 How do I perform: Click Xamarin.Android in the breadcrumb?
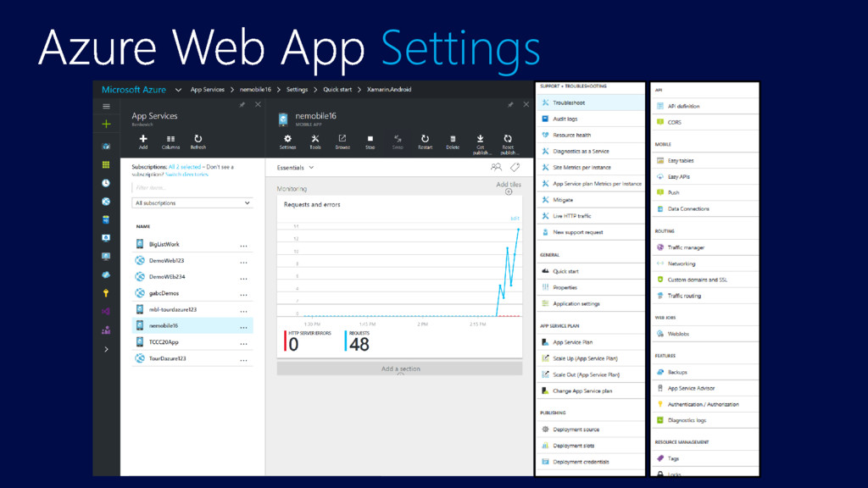(389, 90)
